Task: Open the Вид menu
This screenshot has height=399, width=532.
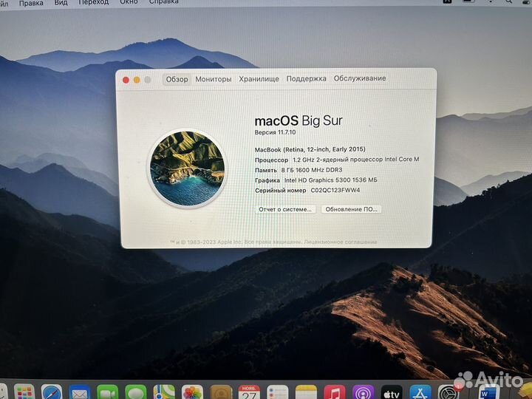Action: [61, 3]
